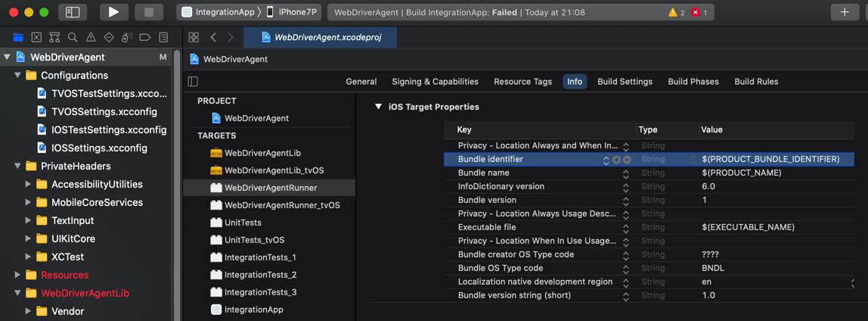Select the WebDriverAgentLib_tvOS target
The height and width of the screenshot is (321, 868).
268,170
